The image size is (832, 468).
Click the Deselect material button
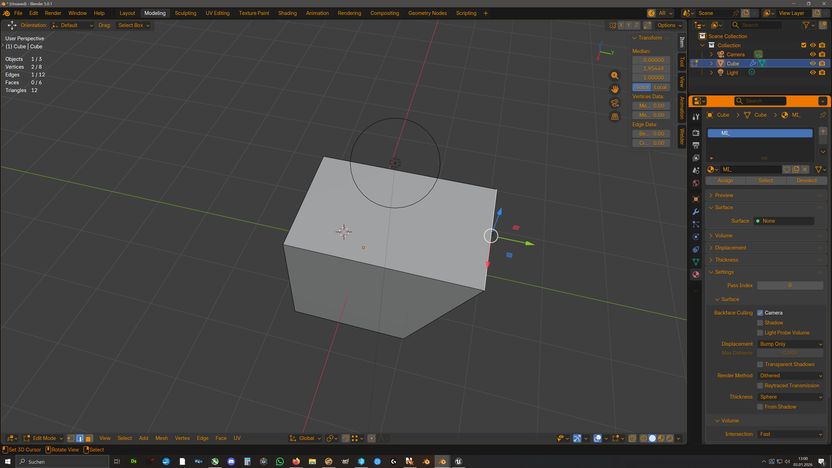pyautogui.click(x=806, y=181)
